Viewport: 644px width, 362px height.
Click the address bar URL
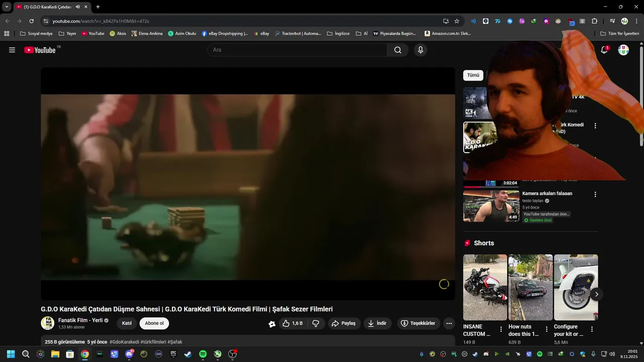(x=101, y=21)
